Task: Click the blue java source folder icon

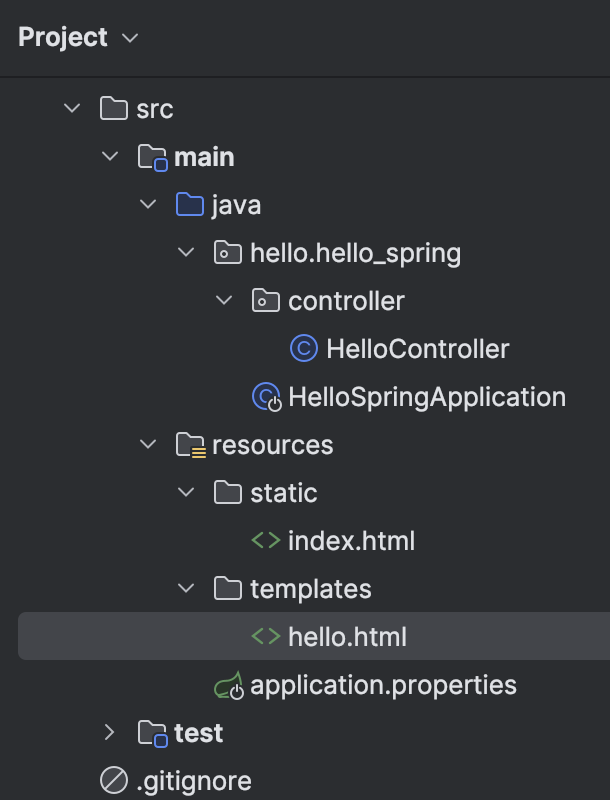Action: [190, 205]
